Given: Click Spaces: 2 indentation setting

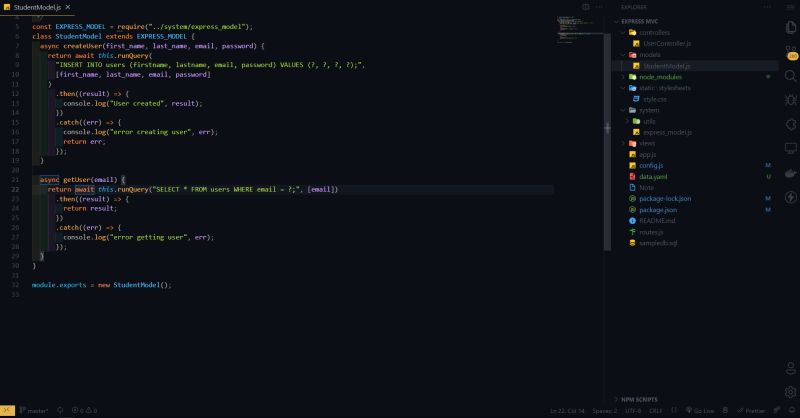Looking at the screenshot, I should 605,411.
